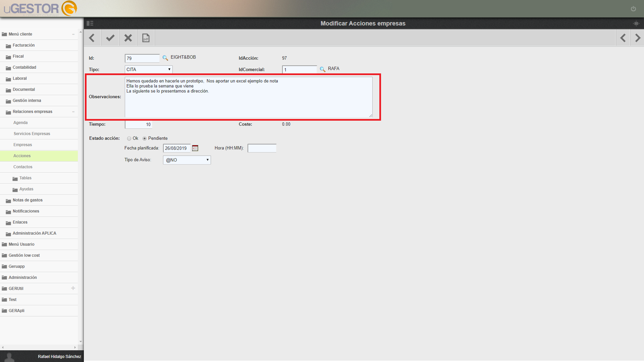Click the back arrow toolbar icon

pyautogui.click(x=92, y=38)
